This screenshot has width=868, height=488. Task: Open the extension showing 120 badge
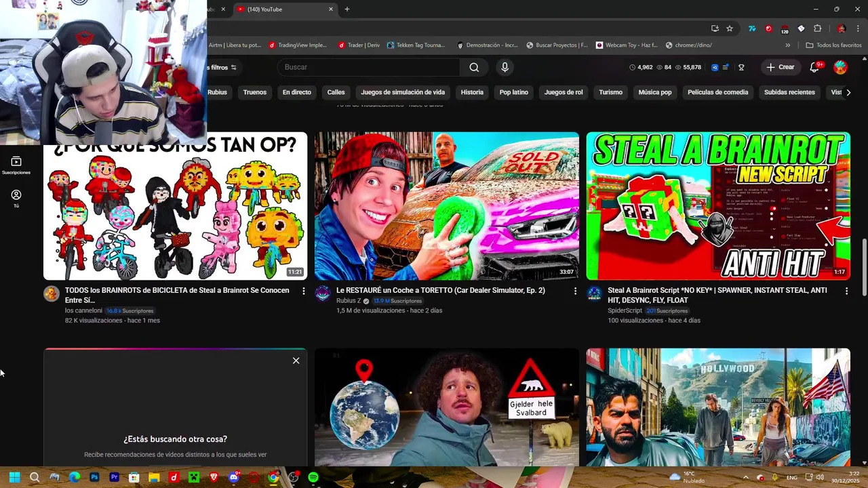[785, 29]
